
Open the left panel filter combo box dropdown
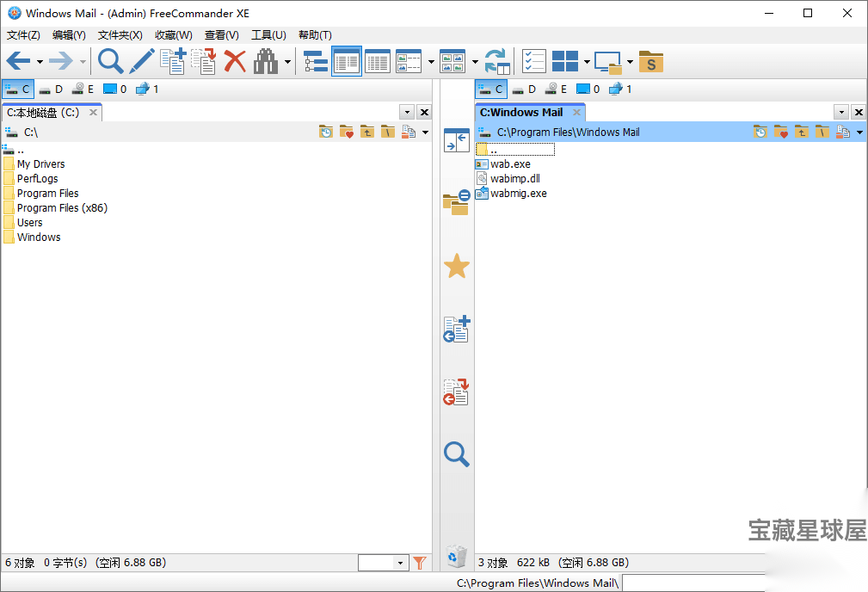(400, 563)
